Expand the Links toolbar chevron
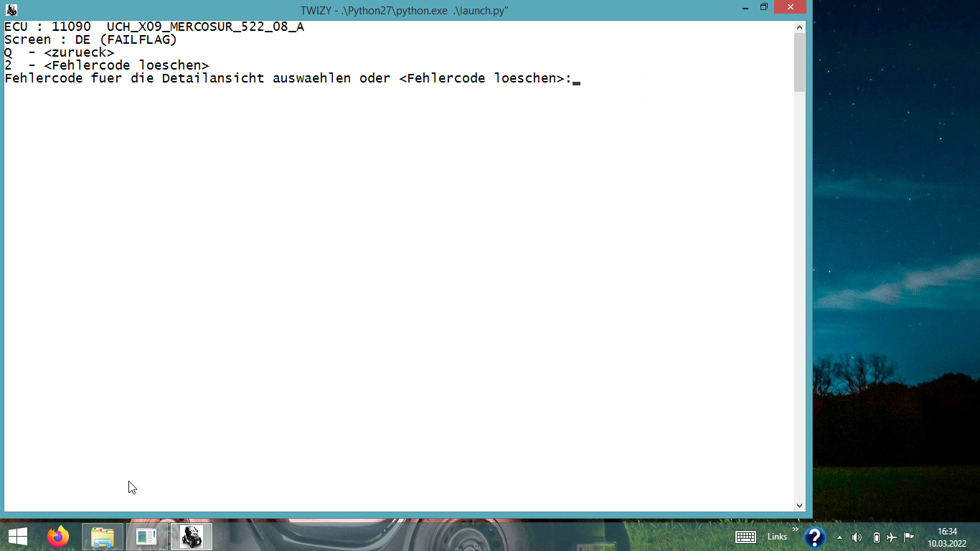 click(795, 529)
